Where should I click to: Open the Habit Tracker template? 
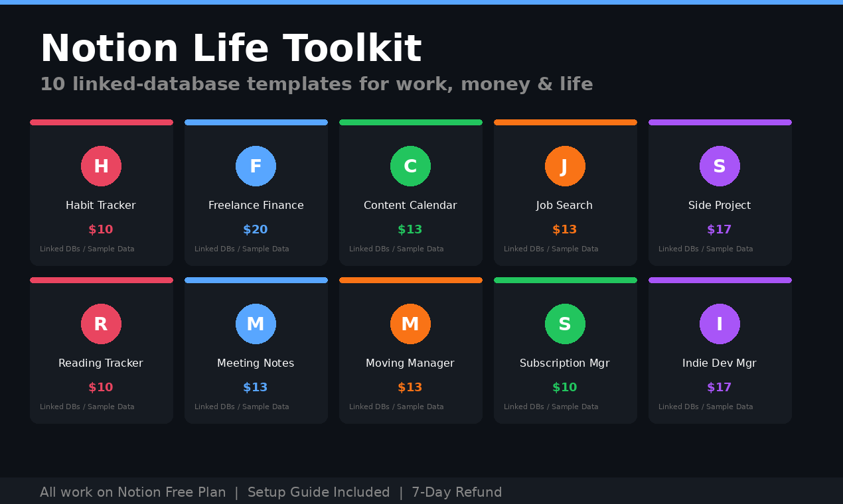pos(101,205)
